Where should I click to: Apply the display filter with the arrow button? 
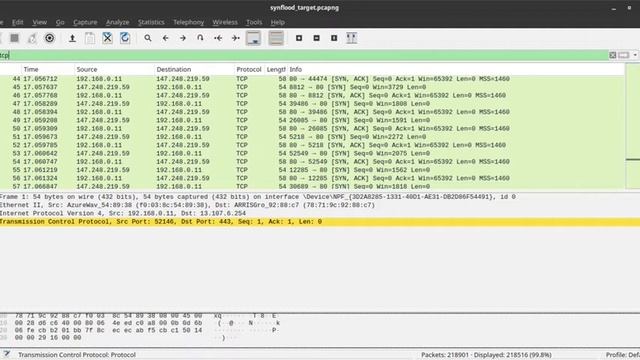pos(623,55)
